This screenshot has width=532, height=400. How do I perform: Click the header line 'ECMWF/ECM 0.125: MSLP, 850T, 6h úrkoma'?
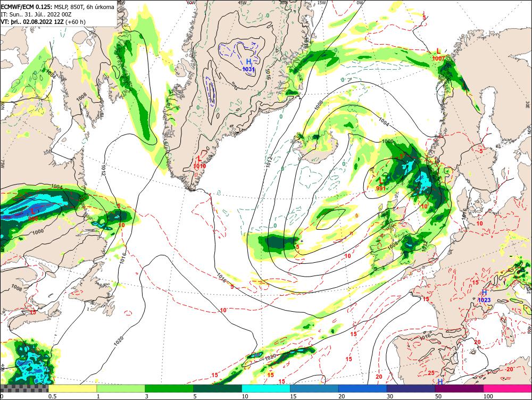57,7
